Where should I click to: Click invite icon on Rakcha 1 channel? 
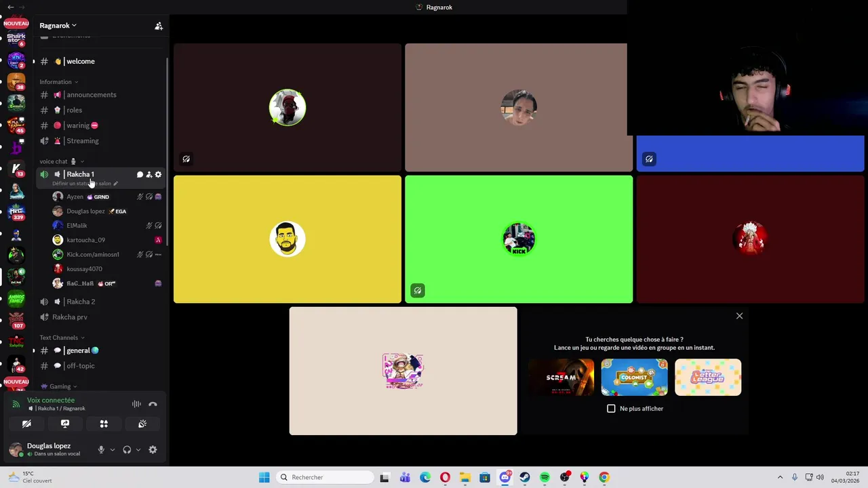149,175
